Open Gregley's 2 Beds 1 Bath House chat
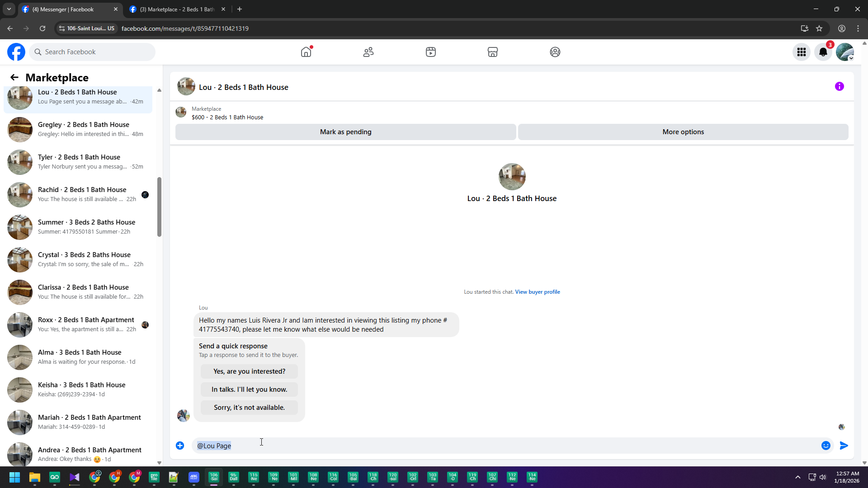The width and height of the screenshot is (868, 488). (x=84, y=129)
